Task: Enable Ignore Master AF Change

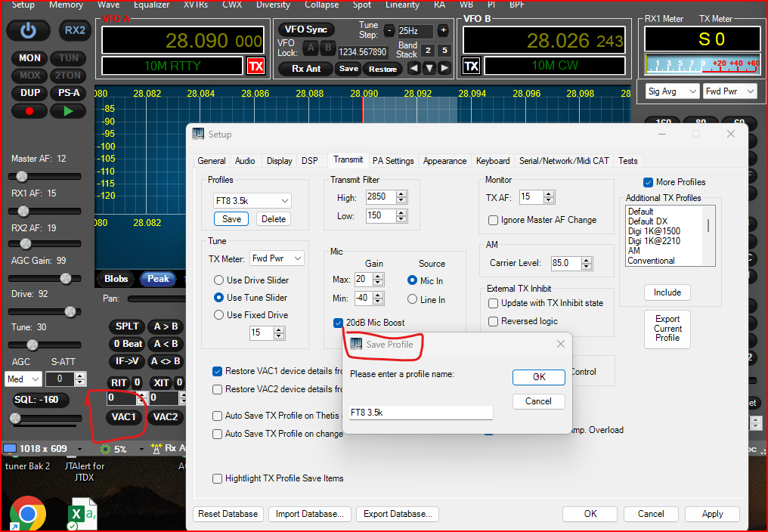Action: point(494,221)
